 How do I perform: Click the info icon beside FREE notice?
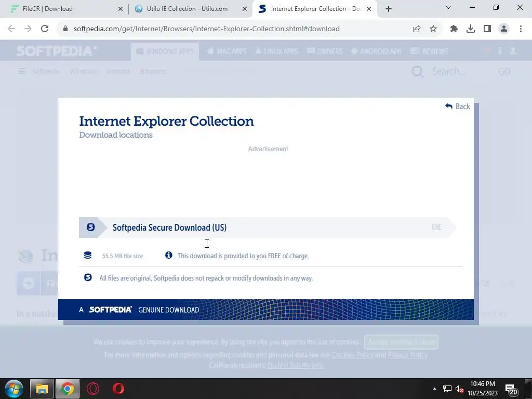[169, 255]
